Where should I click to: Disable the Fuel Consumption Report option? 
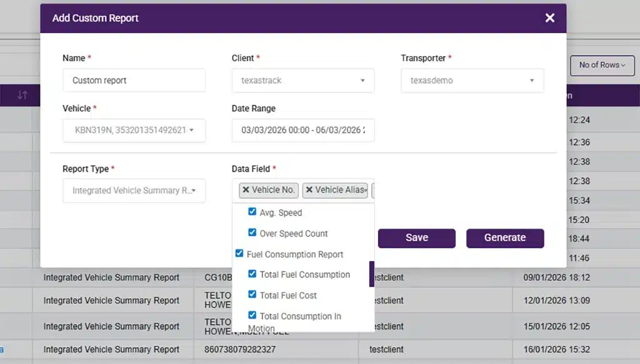tap(239, 253)
